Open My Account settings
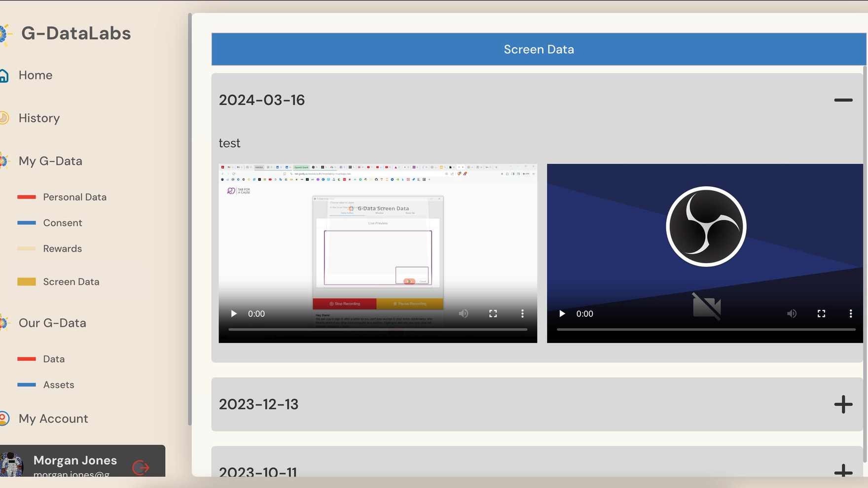 (53, 418)
